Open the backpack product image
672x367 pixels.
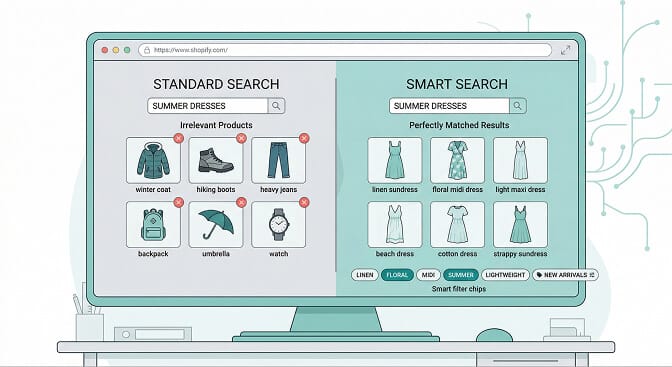pos(153,225)
